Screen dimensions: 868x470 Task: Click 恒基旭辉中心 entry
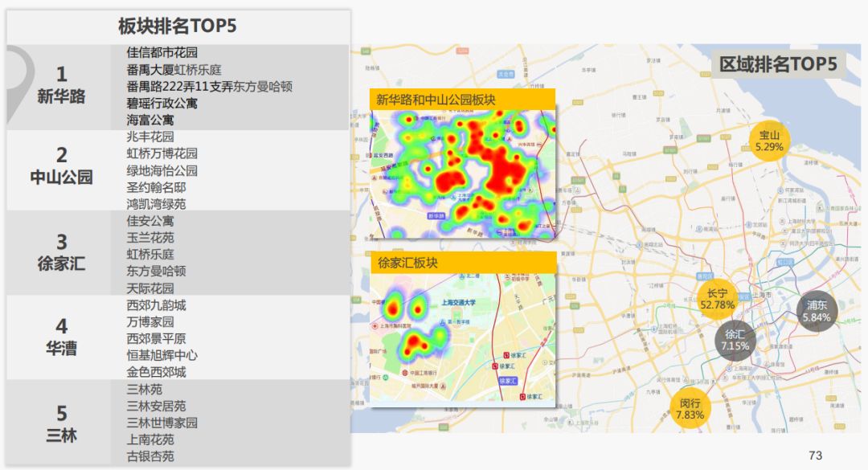point(162,355)
